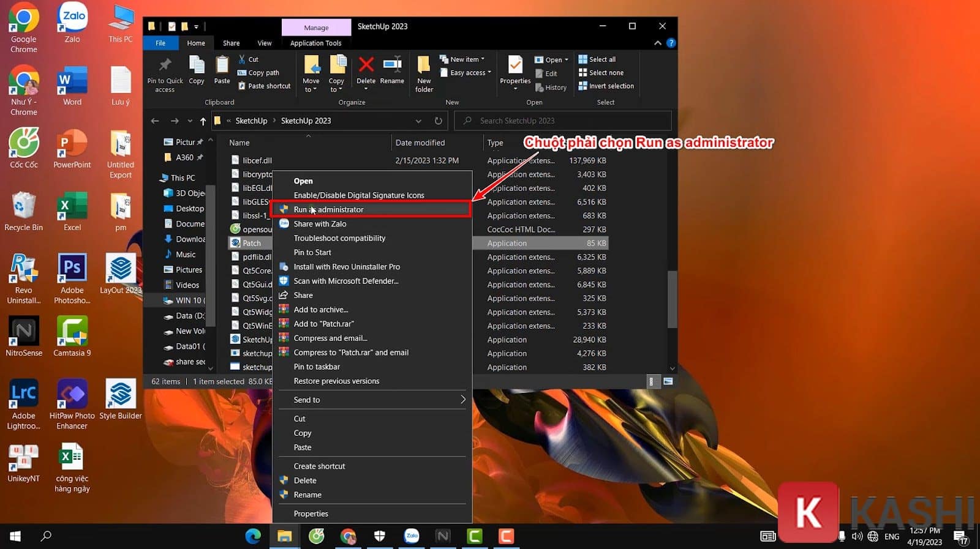The width and height of the screenshot is (980, 549).
Task: Expand the address bar history dropdown
Action: (418, 121)
